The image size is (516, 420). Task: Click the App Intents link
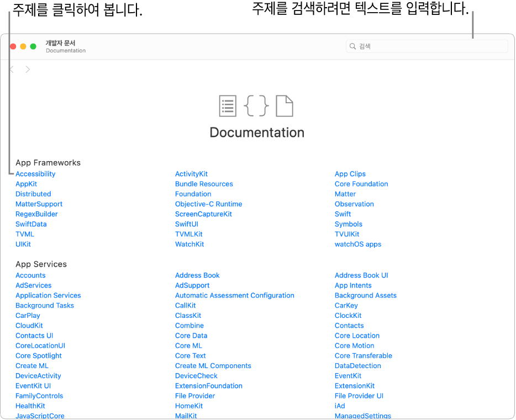(x=353, y=285)
